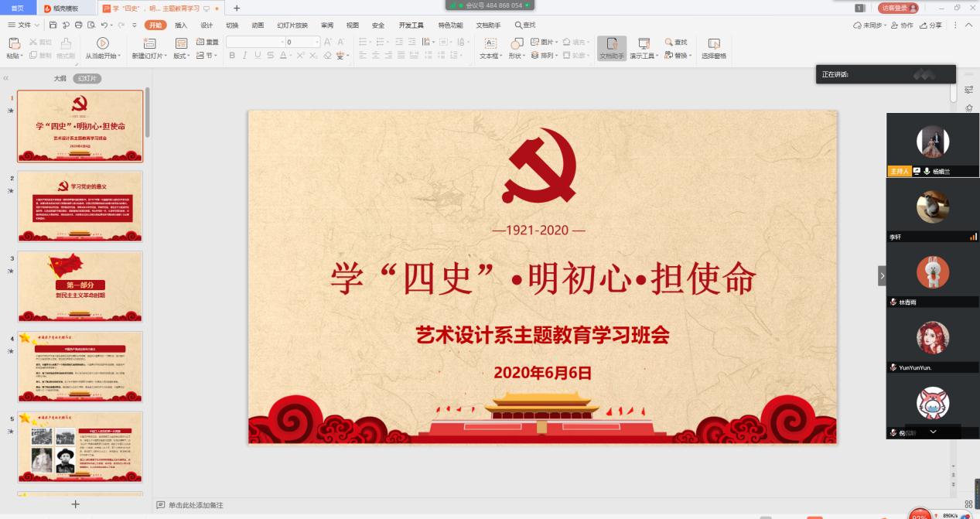This screenshot has height=519, width=980.
Task: Click the Reset (重置) slide button
Action: click(x=207, y=42)
